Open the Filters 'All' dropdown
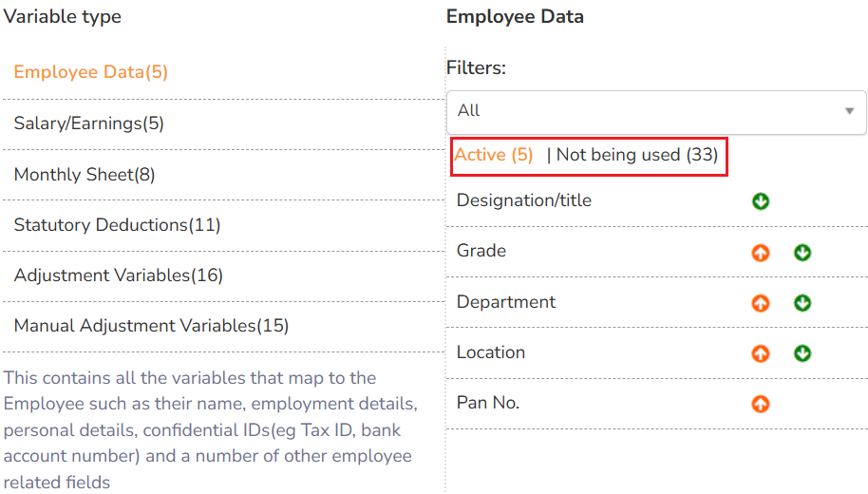The width and height of the screenshot is (868, 494). coord(655,111)
